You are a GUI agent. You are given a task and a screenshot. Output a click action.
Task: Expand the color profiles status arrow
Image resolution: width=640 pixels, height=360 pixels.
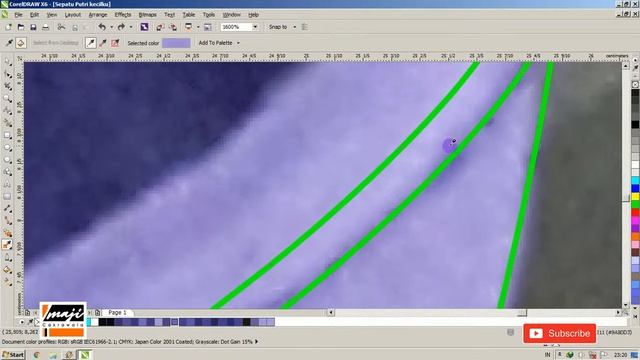coord(256,342)
